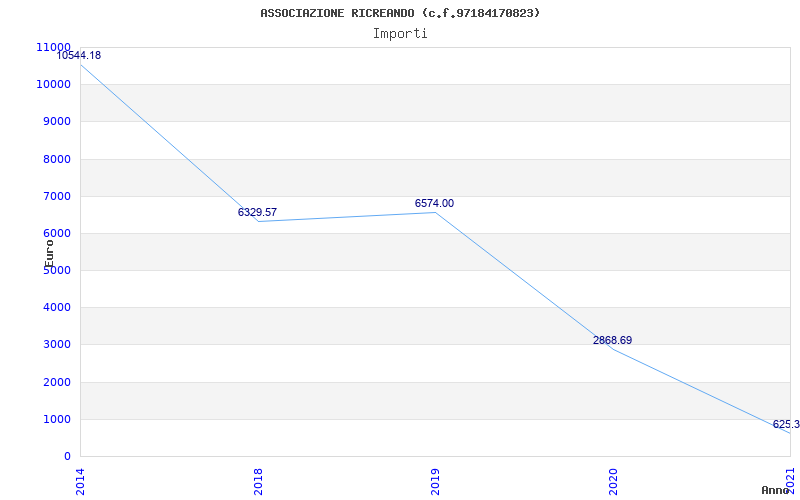Click y-axis value 0
This screenshot has width=800, height=500.
(x=67, y=456)
